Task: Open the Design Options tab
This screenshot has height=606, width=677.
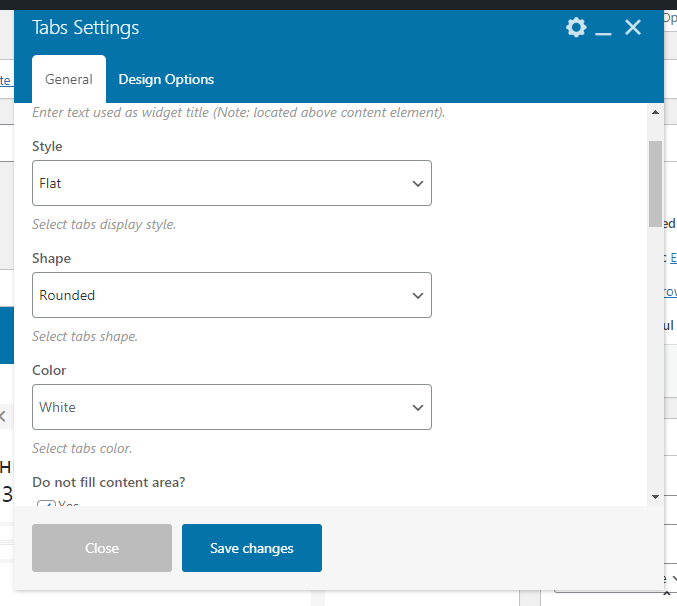Action: click(x=166, y=79)
